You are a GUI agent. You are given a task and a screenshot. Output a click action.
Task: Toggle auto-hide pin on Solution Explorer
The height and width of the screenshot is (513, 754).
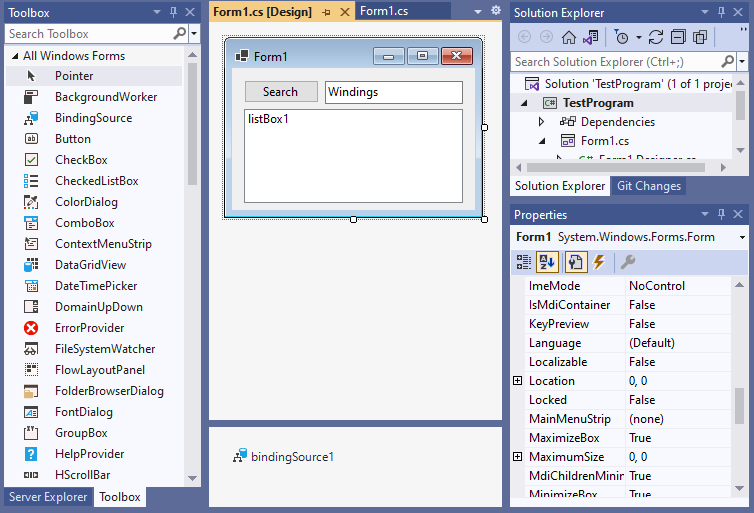(x=721, y=13)
